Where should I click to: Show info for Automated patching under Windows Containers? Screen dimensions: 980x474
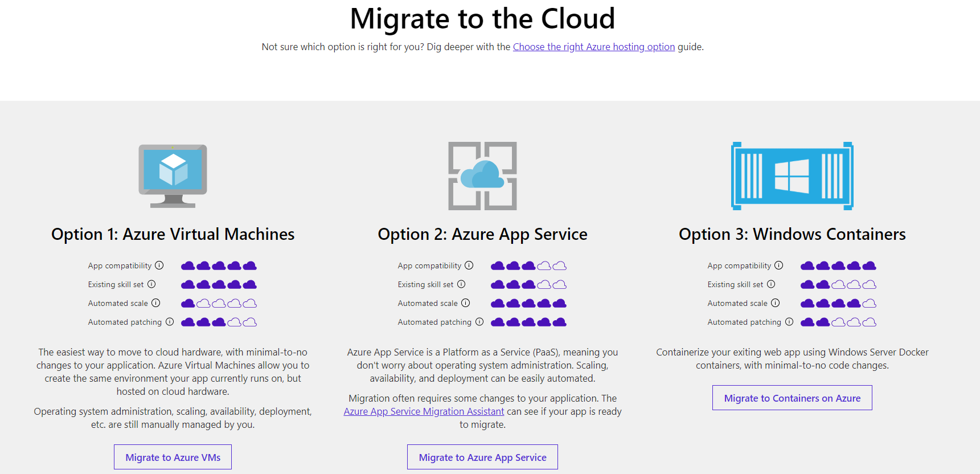[789, 322]
